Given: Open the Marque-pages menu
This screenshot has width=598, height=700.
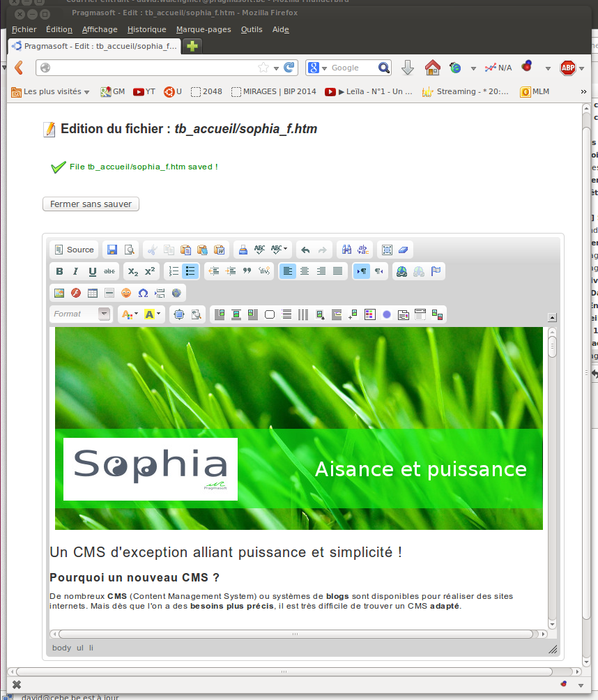Looking at the screenshot, I should click(x=204, y=29).
